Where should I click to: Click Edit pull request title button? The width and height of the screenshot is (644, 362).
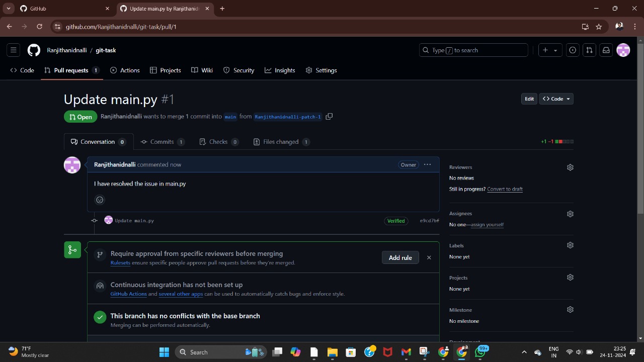pos(529,99)
